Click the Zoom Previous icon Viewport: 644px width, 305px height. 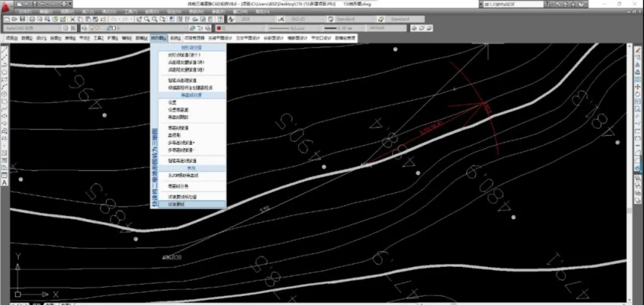(x=162, y=19)
